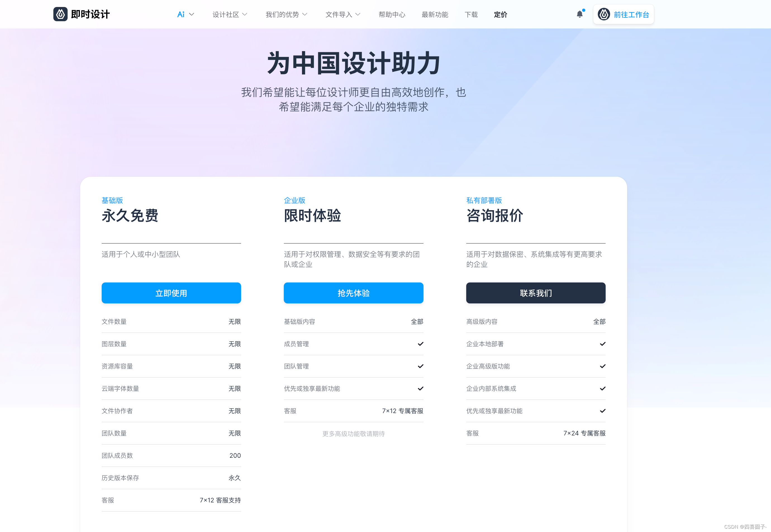Expand the 设计社区 dropdown
This screenshot has height=532, width=771.
(230, 14)
